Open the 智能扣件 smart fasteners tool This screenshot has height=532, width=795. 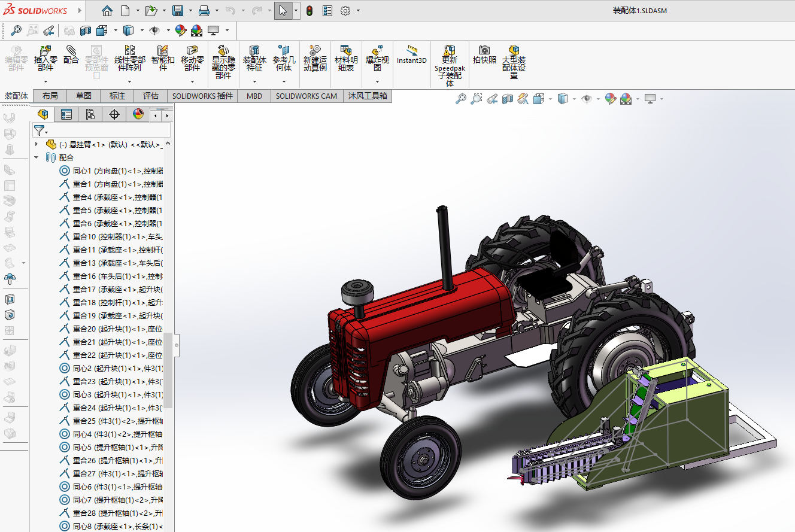coord(163,57)
